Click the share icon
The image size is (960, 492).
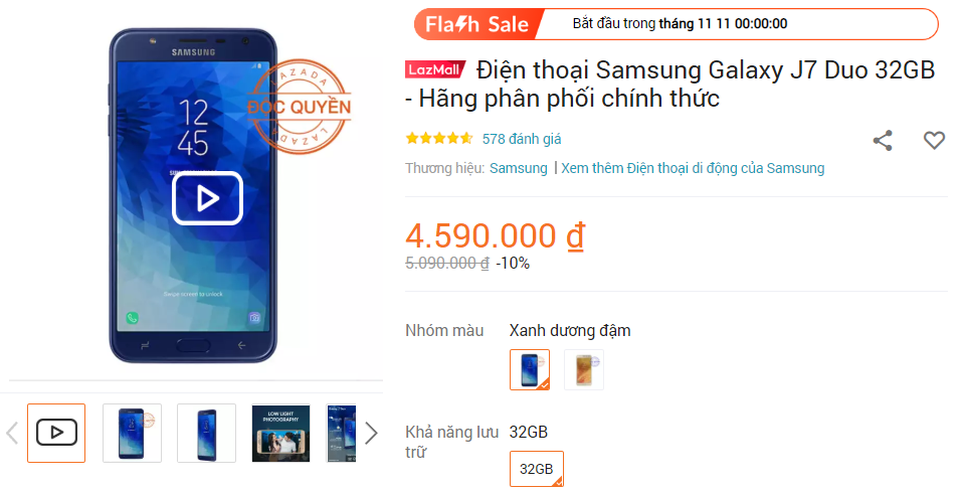(x=882, y=141)
